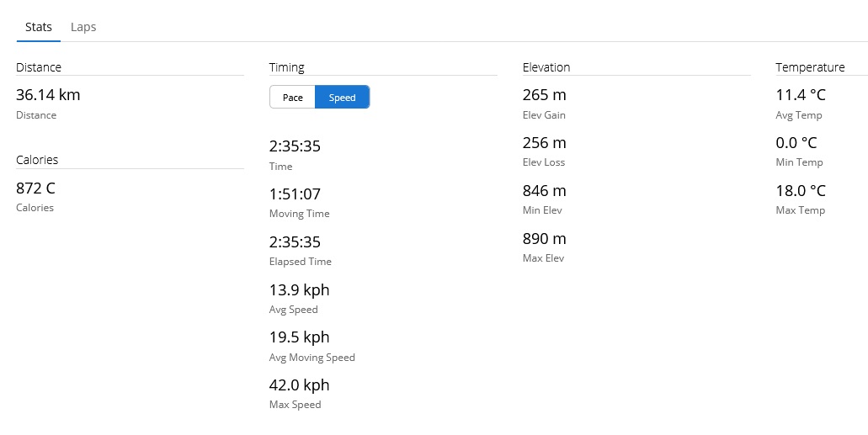Switch to the Laps tab
Image resolution: width=868 pixels, height=435 pixels.
(83, 27)
